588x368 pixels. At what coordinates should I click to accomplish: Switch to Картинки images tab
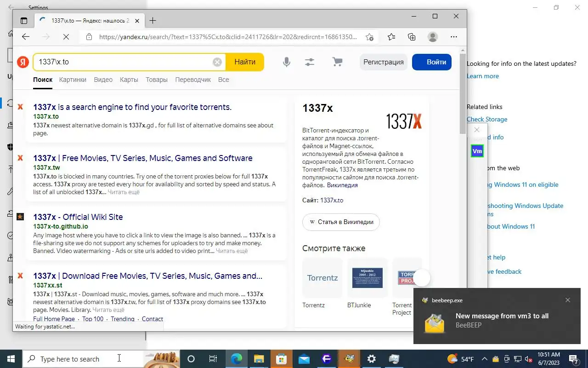[x=73, y=80]
